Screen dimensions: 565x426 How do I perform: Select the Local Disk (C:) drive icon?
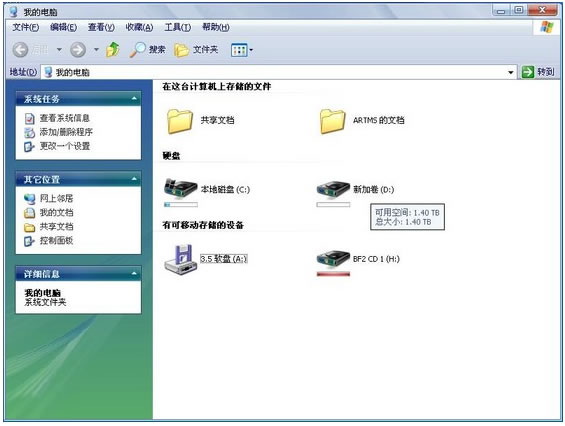click(x=181, y=188)
